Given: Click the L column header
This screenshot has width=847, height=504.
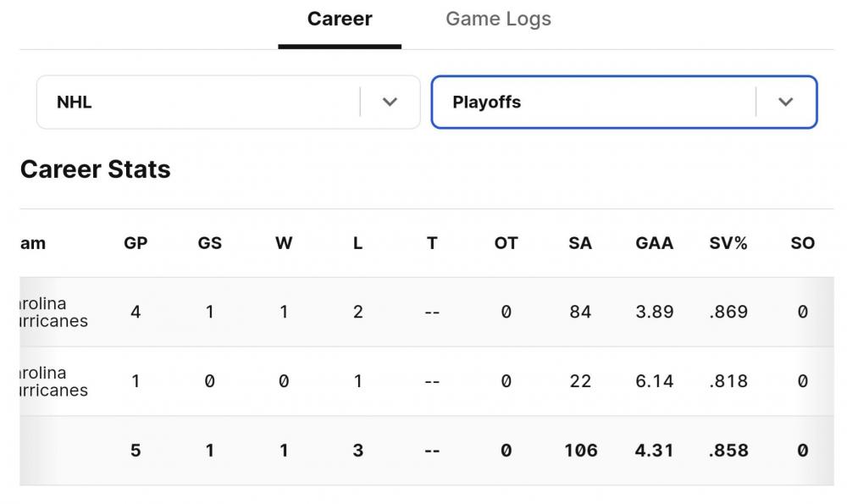Looking at the screenshot, I should (357, 243).
